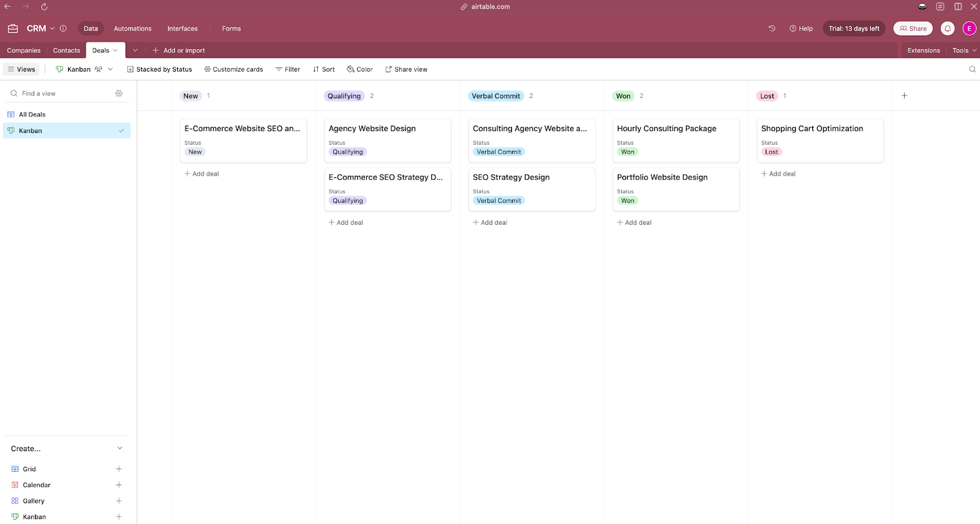Open Customize cards
Viewport: 980px width, 524px height.
point(233,69)
